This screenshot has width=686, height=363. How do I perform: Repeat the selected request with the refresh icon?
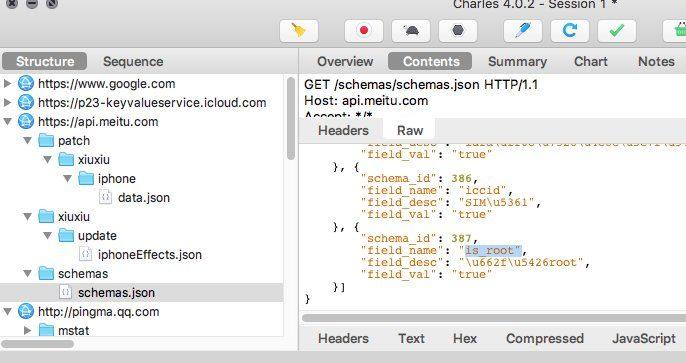pyautogui.click(x=570, y=31)
